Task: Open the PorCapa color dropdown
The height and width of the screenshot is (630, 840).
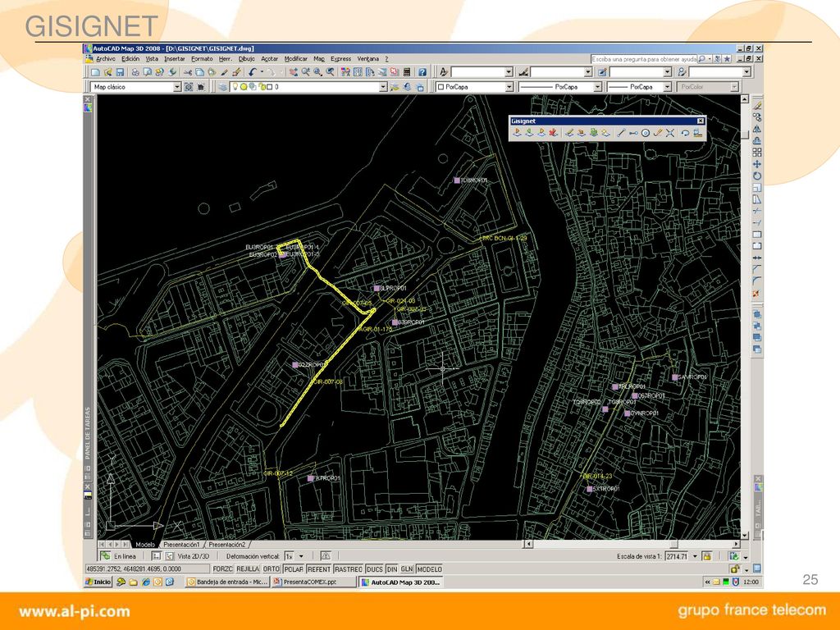Action: pyautogui.click(x=509, y=87)
